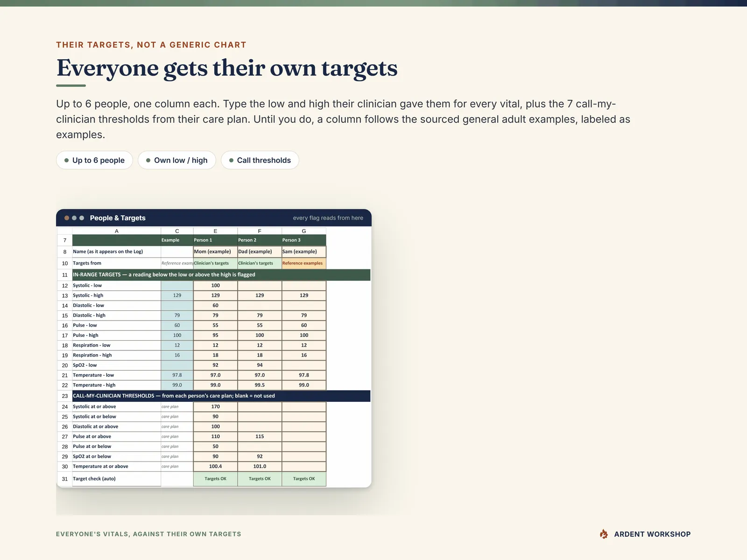Click the "Own low / high" pill
The image size is (747, 560).
(x=176, y=160)
